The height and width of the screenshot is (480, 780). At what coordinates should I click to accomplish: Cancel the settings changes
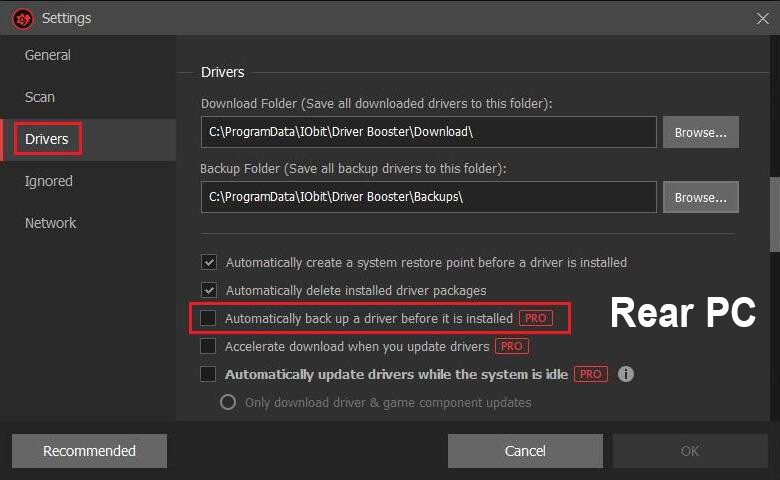pyautogui.click(x=525, y=451)
